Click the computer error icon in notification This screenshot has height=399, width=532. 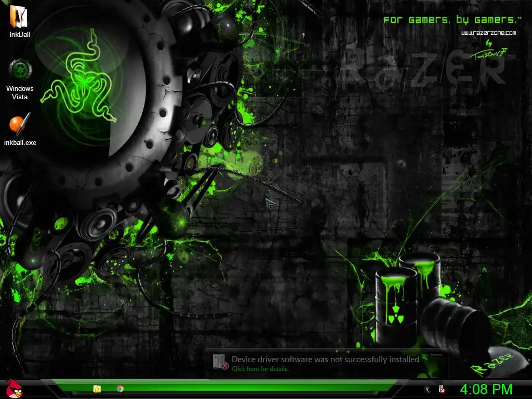click(x=220, y=362)
